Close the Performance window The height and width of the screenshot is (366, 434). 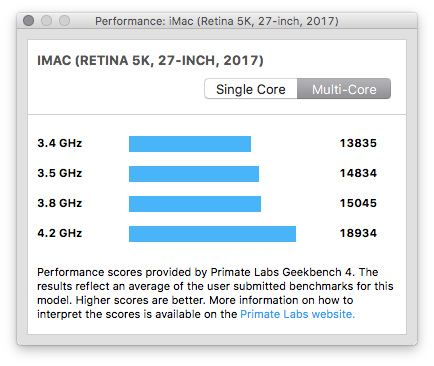pyautogui.click(x=29, y=21)
